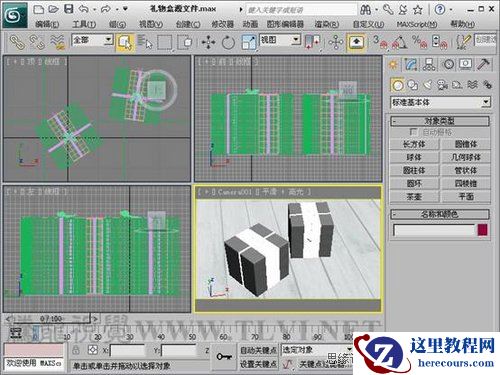Click the New Scene file icon

pyautogui.click(x=39, y=9)
